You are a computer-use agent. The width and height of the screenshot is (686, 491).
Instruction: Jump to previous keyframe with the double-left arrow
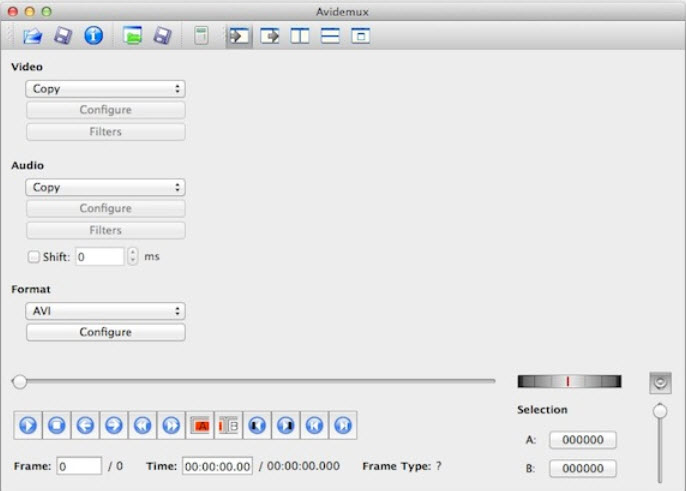coord(143,425)
